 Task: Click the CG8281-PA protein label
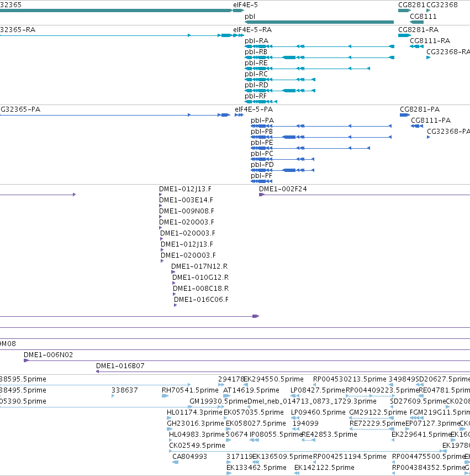coord(420,109)
